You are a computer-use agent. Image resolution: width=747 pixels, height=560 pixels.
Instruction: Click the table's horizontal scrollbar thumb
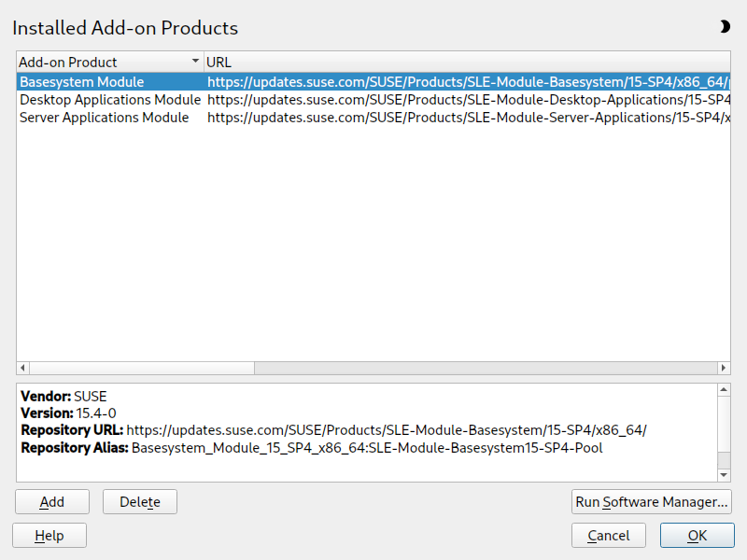point(140,368)
